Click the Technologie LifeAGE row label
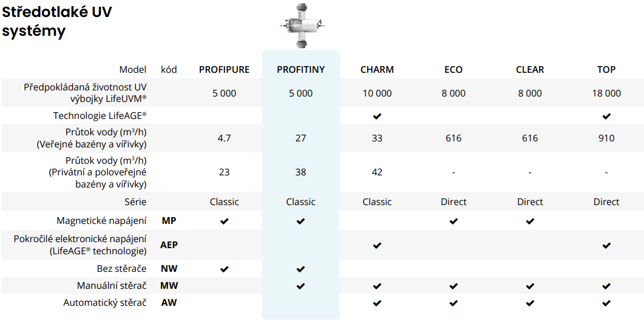 (x=100, y=115)
